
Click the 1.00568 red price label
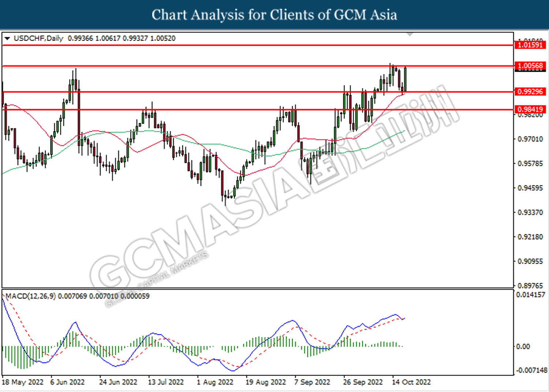530,66
